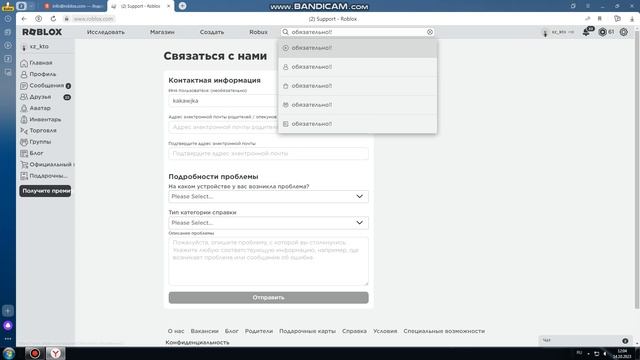Close the Support - Roblox tab

pos(169,6)
